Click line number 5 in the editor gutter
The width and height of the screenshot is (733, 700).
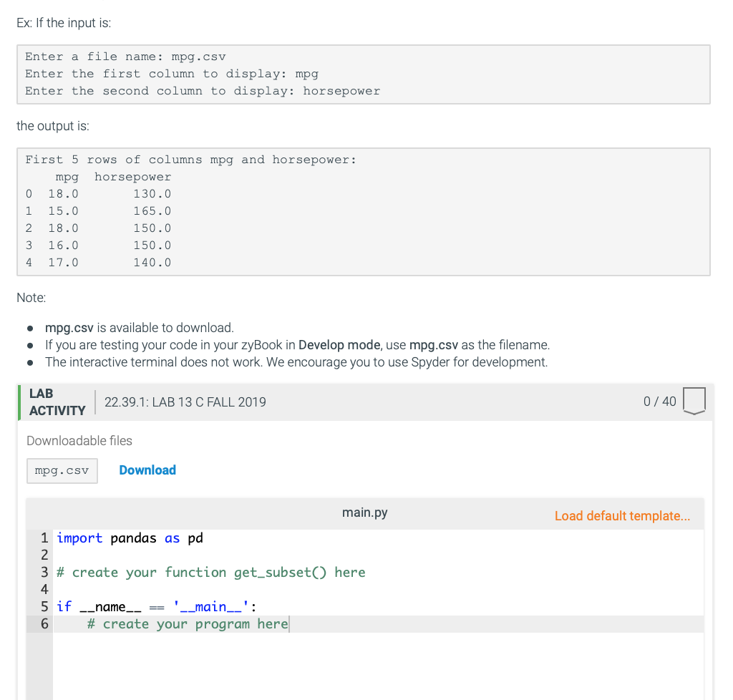coord(44,606)
